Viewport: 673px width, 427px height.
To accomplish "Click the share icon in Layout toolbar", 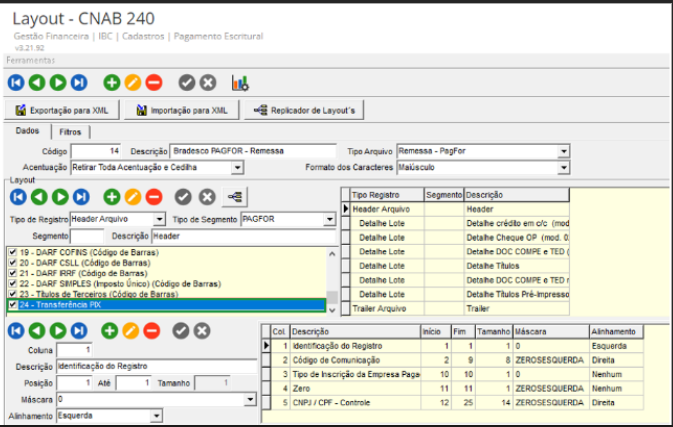I will pos(237,196).
